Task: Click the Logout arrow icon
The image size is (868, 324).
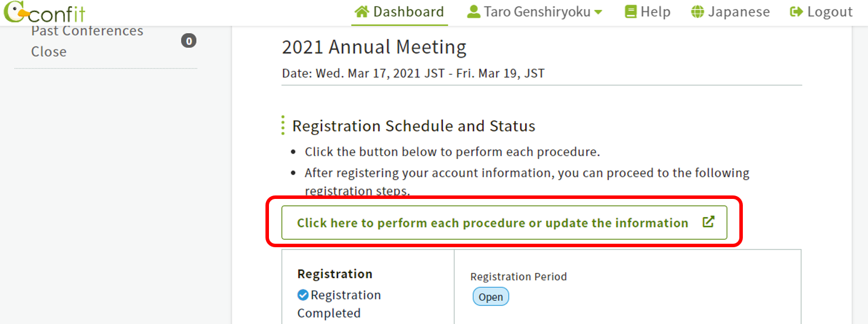Action: 796,12
